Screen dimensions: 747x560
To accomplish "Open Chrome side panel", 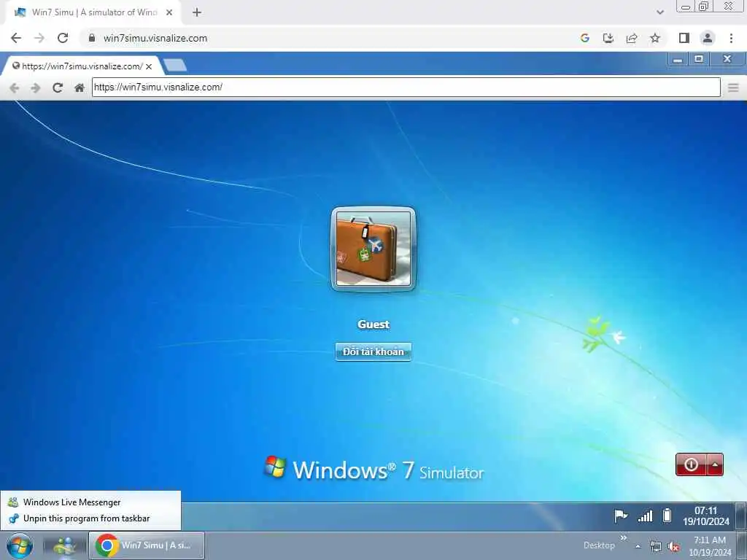I will point(684,38).
